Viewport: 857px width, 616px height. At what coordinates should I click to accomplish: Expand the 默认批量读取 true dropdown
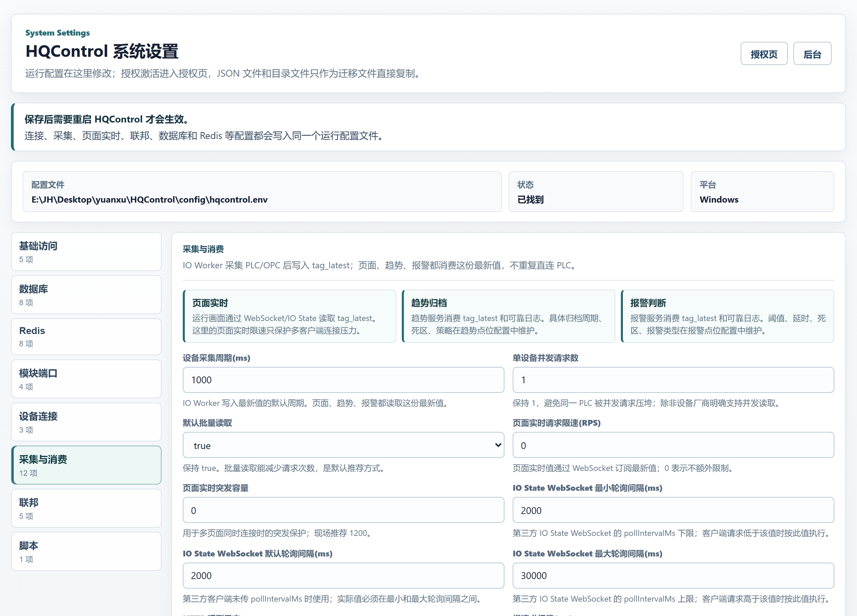tap(343, 445)
